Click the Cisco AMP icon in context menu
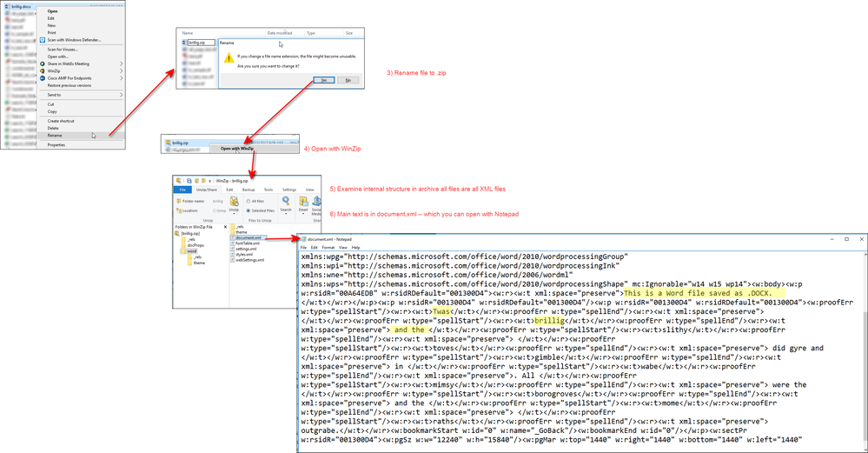Viewport: 868px width, 453px height. pyautogui.click(x=42, y=78)
